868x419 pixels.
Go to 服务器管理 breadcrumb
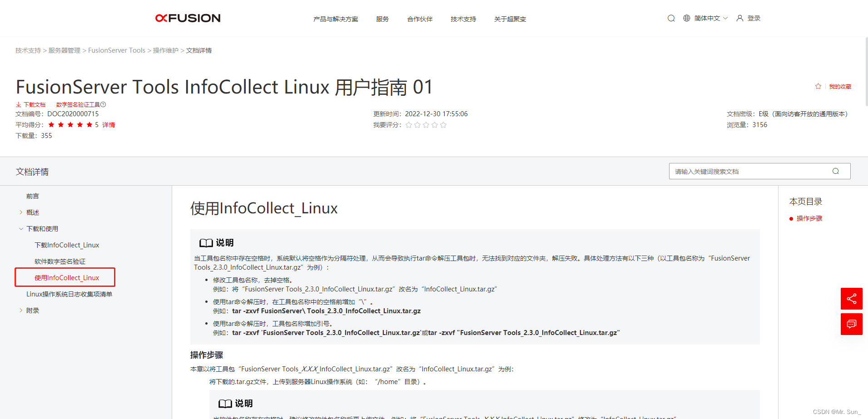click(x=64, y=50)
